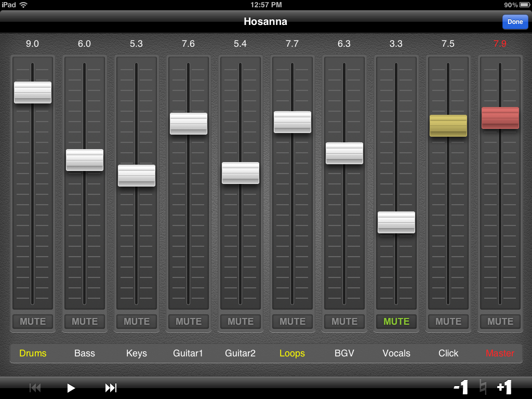Grab the Drums fader knob

coord(33,92)
